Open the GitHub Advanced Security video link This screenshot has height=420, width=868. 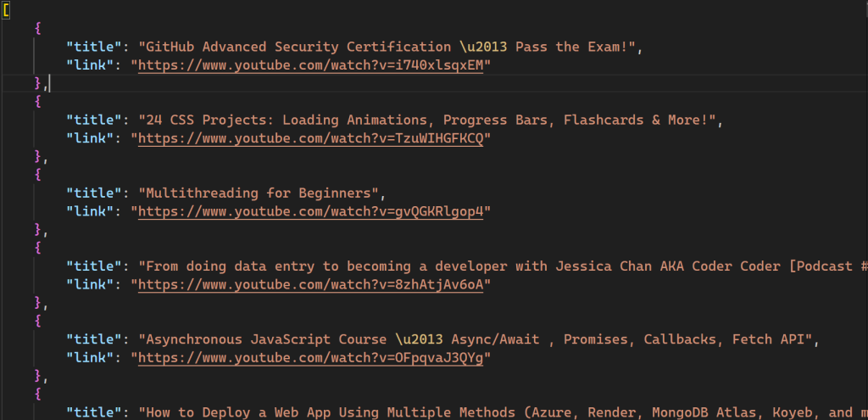pyautogui.click(x=310, y=66)
